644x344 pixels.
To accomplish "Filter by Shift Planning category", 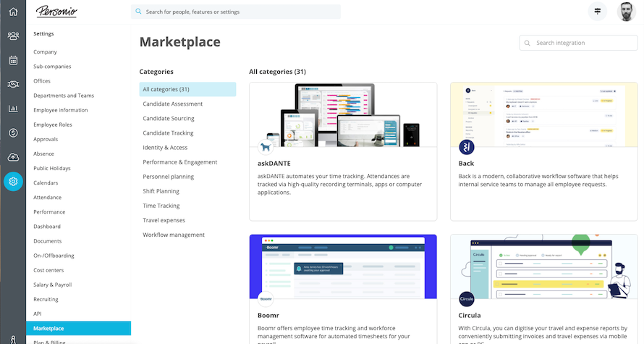I will [161, 191].
